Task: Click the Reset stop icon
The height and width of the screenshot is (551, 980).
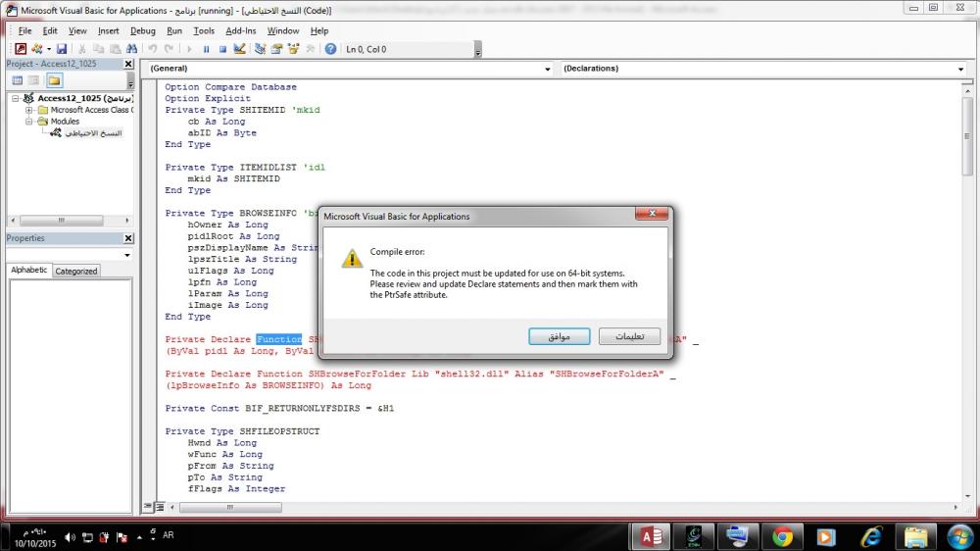Action: (x=222, y=49)
